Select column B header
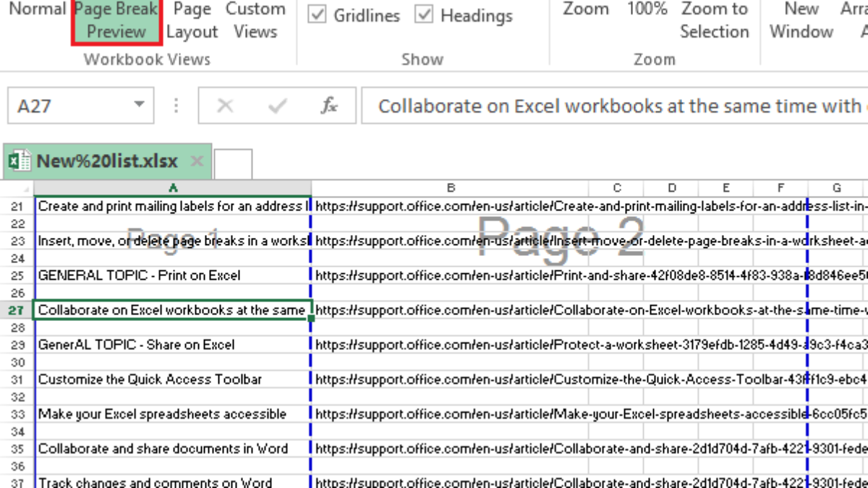 click(x=450, y=187)
